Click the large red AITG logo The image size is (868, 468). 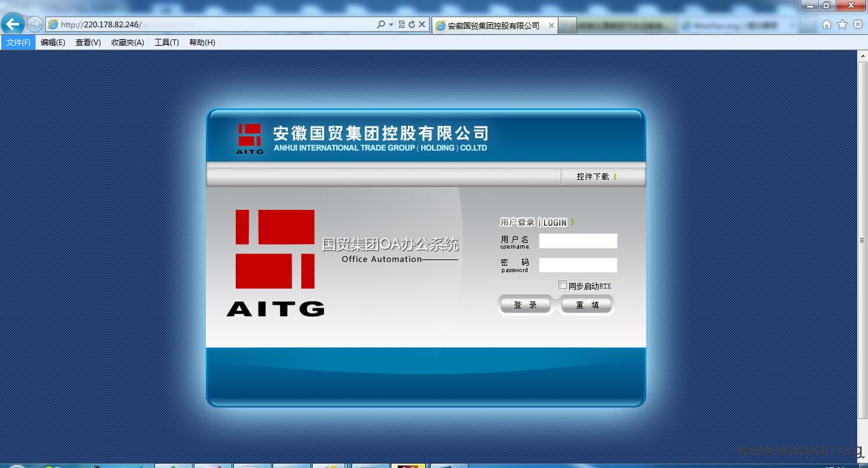coord(275,263)
